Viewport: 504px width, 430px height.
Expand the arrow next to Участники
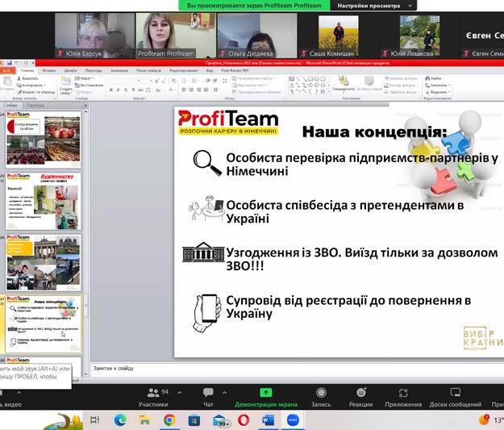point(179,392)
